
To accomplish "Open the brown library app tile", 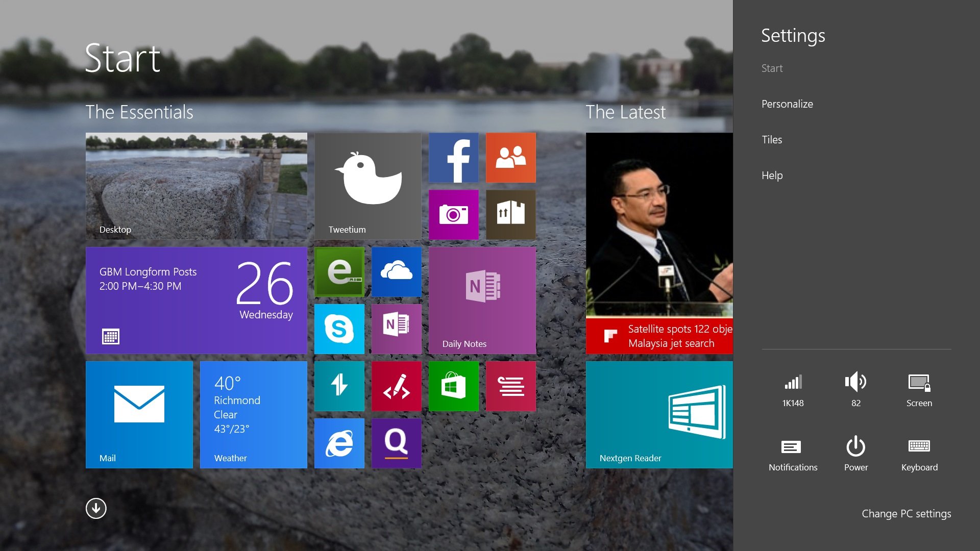I will (511, 215).
